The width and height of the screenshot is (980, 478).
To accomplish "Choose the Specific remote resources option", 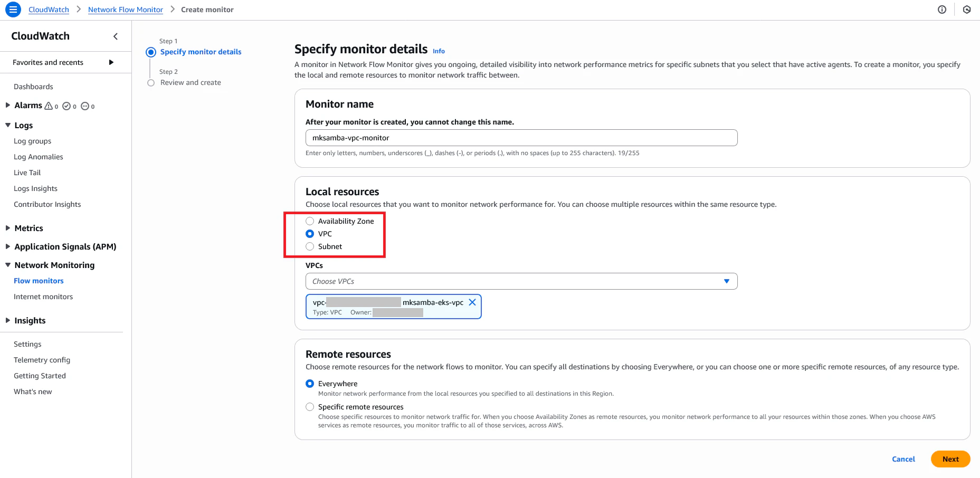I will point(310,407).
